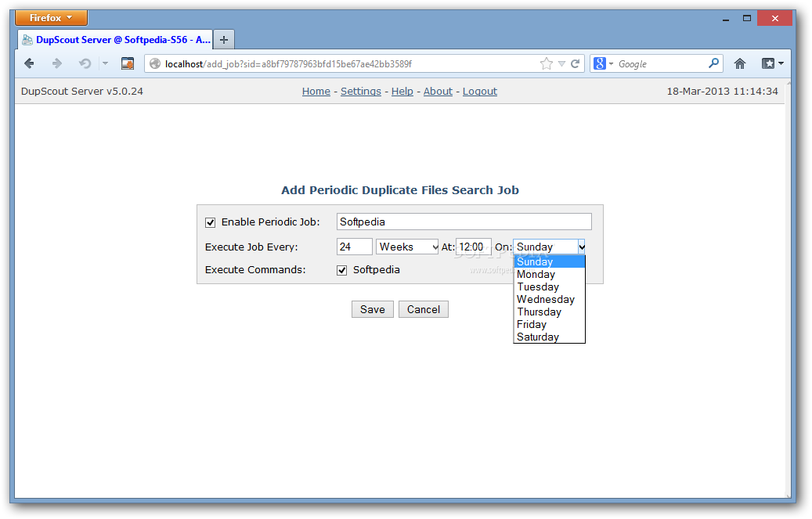The height and width of the screenshot is (519, 812).
Task: Click the magnifier search icon
Action: tap(713, 63)
